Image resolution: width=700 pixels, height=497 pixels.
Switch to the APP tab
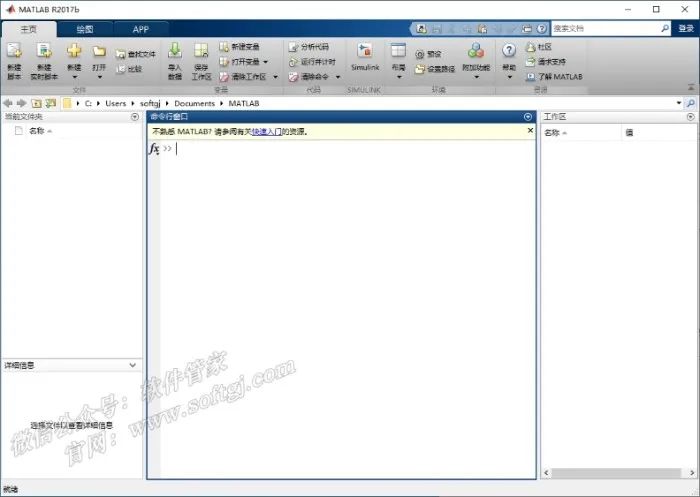coord(141,29)
